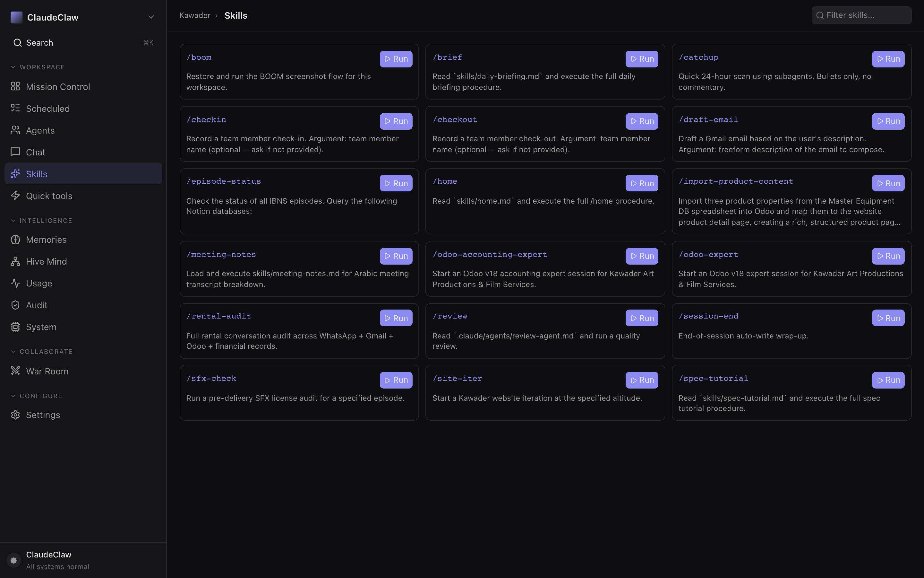This screenshot has width=924, height=578.
Task: Run the /import-product-content skill
Action: pos(888,183)
